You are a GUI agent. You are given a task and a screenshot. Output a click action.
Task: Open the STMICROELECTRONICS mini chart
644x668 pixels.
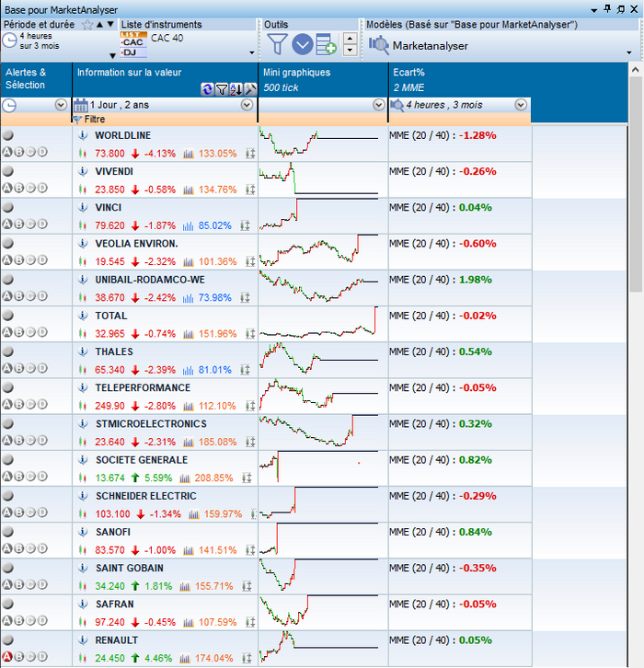(x=319, y=432)
